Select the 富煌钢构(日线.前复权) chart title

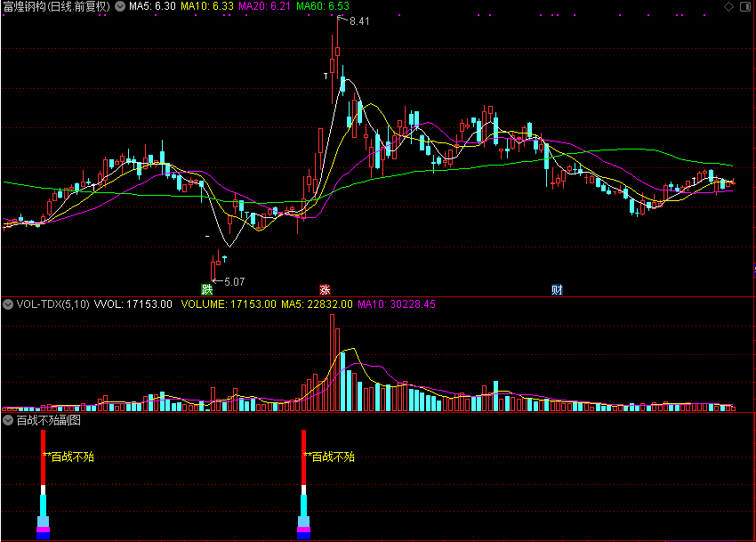pos(57,6)
